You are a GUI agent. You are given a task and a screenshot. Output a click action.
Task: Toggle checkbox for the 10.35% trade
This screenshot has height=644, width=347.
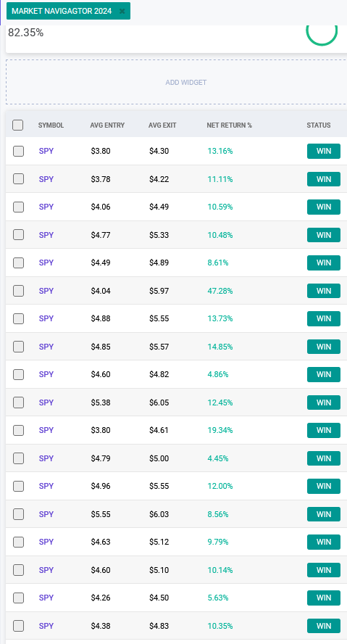(18, 626)
